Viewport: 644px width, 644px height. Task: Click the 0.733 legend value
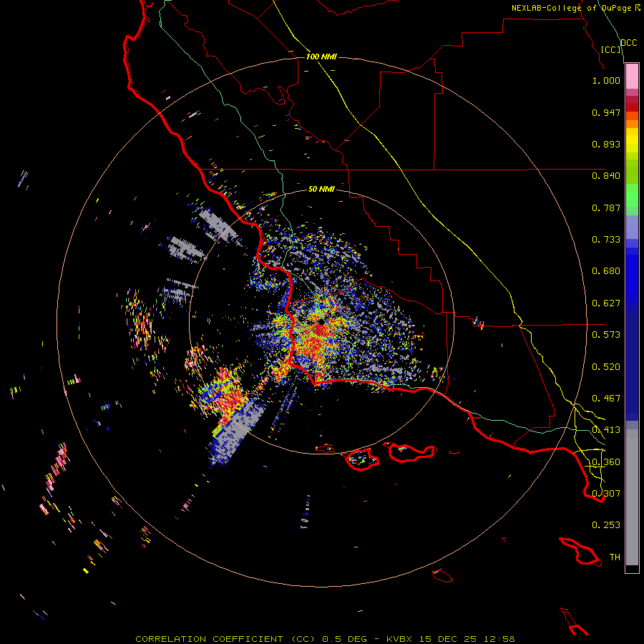pyautogui.click(x=606, y=240)
